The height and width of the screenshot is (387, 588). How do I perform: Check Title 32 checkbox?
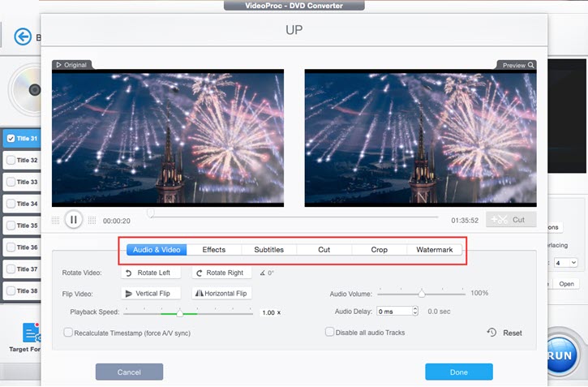point(11,160)
